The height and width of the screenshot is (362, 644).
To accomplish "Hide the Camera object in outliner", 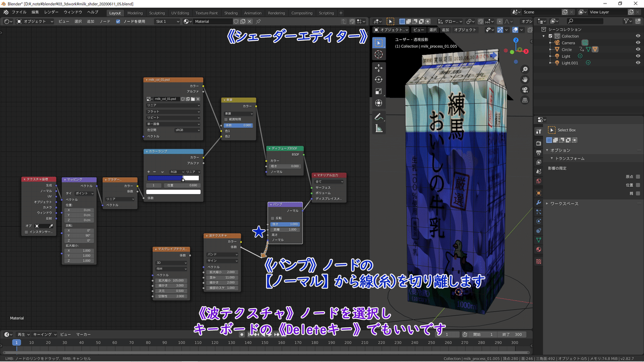I will (638, 43).
